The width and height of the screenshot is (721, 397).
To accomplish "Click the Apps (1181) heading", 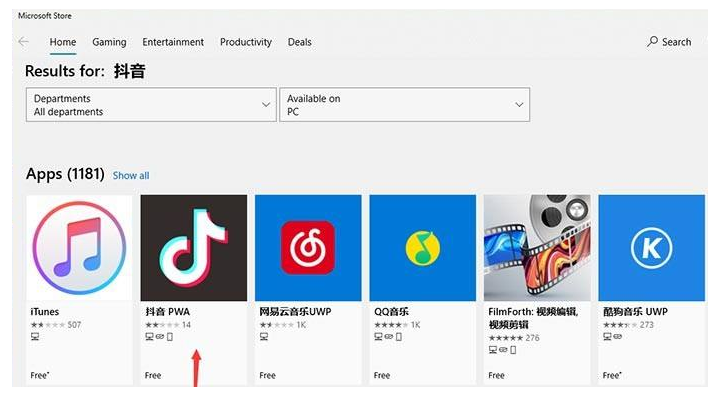I will point(65,174).
